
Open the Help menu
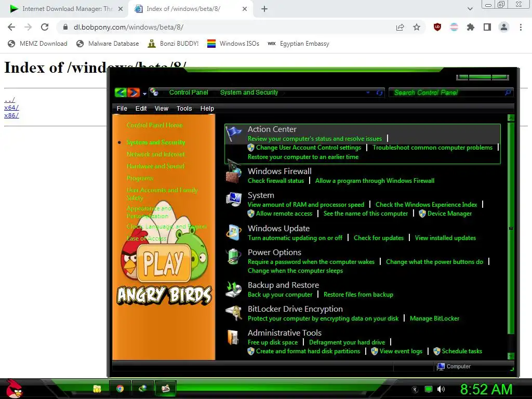click(207, 109)
